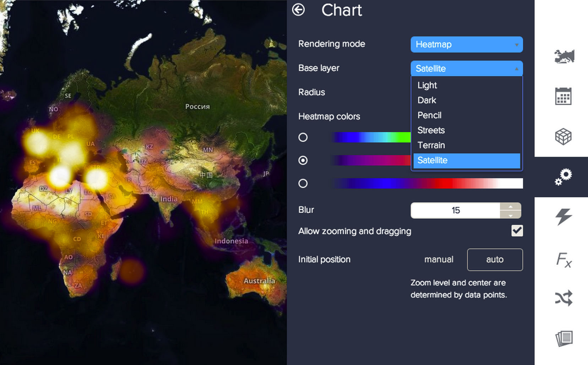Open the lightning bolt icon in sidebar
The height and width of the screenshot is (365, 588).
(563, 217)
